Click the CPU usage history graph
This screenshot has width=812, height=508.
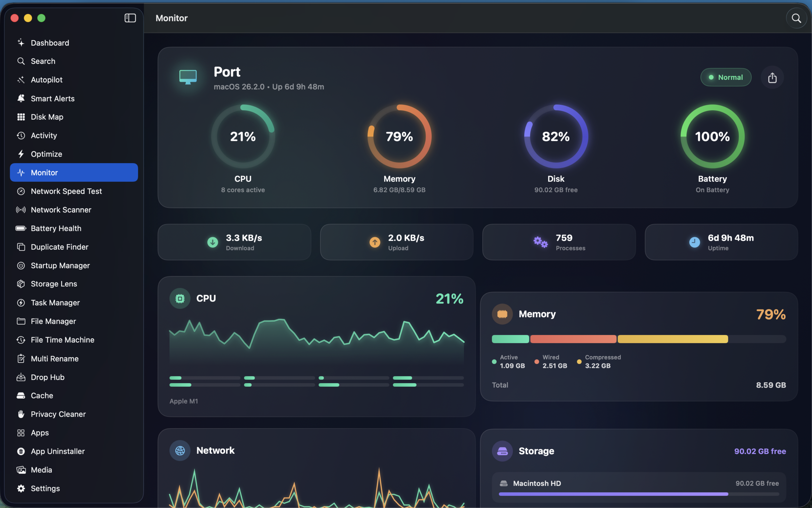(x=317, y=341)
